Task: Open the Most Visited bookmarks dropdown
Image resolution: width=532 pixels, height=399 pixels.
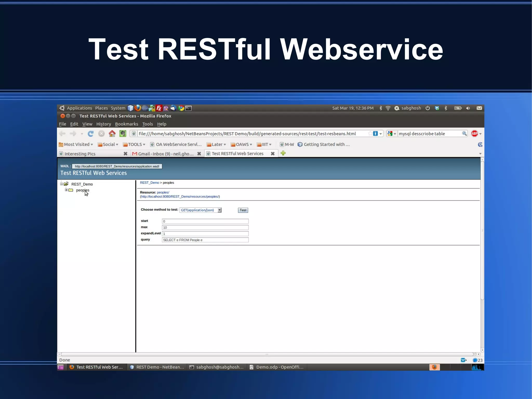Action: 76,145
